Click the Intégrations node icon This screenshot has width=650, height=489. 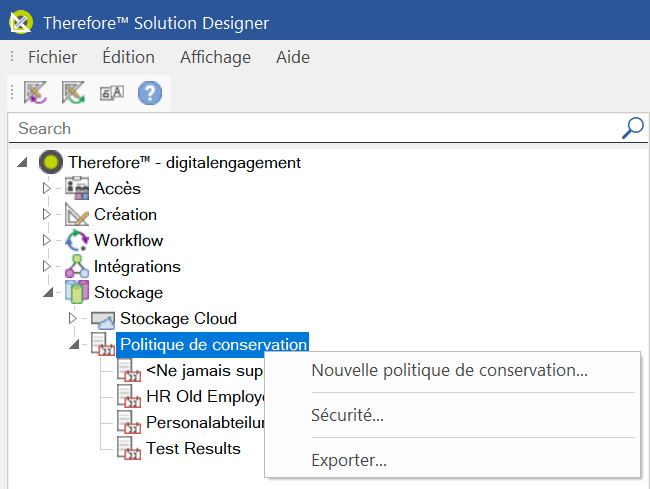77,266
